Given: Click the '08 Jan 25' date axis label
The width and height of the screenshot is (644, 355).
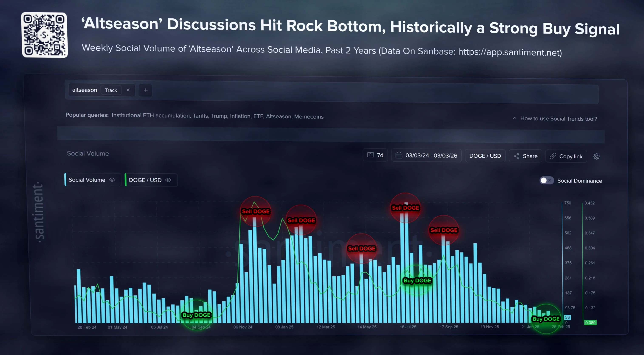Looking at the screenshot, I should [284, 327].
